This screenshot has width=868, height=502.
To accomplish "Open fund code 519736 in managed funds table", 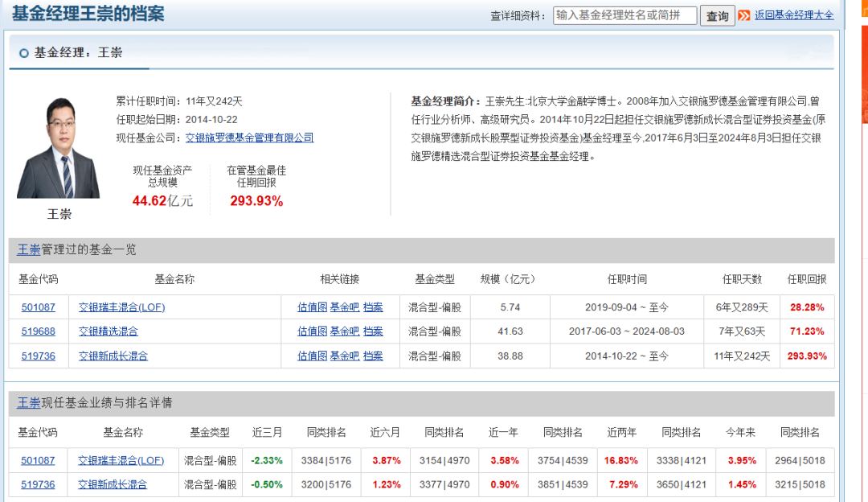I will (39, 356).
